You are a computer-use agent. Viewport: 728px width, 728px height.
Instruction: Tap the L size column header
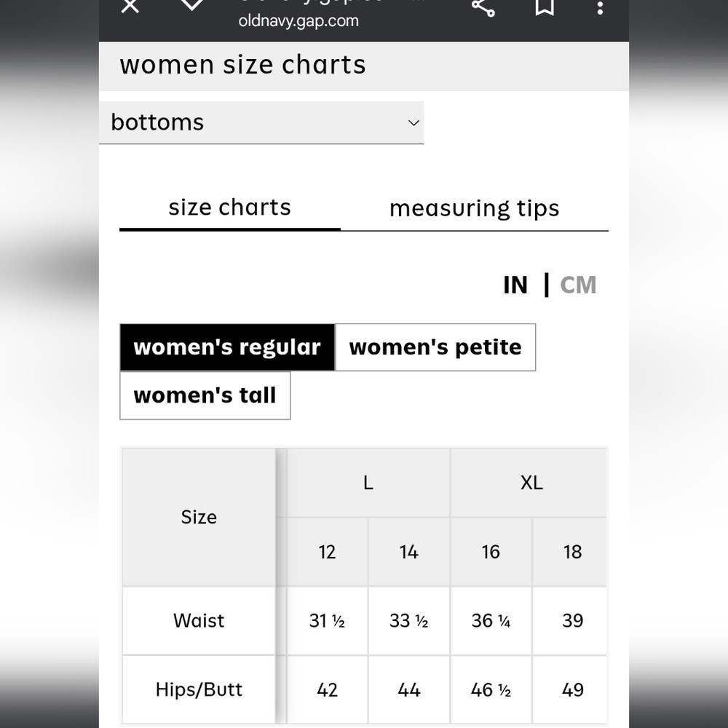(368, 483)
